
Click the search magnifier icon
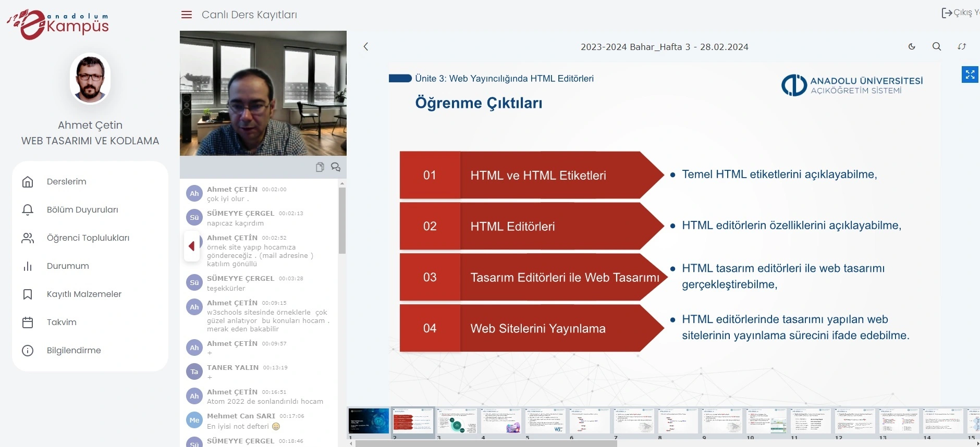pos(937,46)
